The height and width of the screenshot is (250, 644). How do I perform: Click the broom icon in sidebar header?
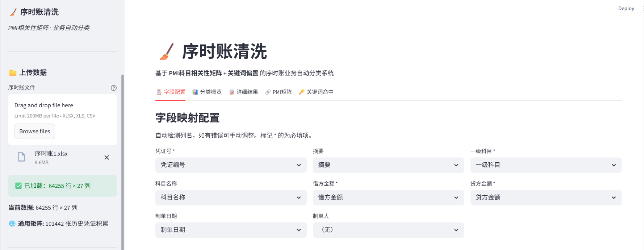13,12
